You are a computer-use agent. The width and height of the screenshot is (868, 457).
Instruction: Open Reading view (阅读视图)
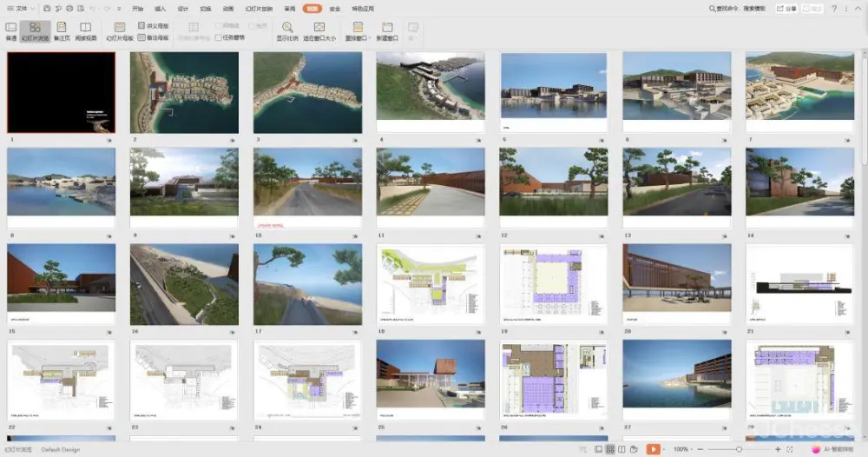point(86,31)
